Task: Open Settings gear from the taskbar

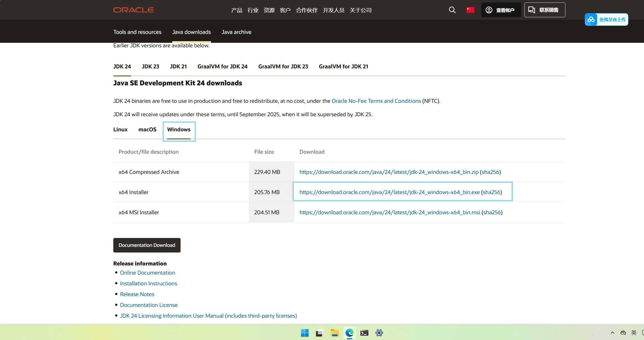Action: [x=379, y=333]
